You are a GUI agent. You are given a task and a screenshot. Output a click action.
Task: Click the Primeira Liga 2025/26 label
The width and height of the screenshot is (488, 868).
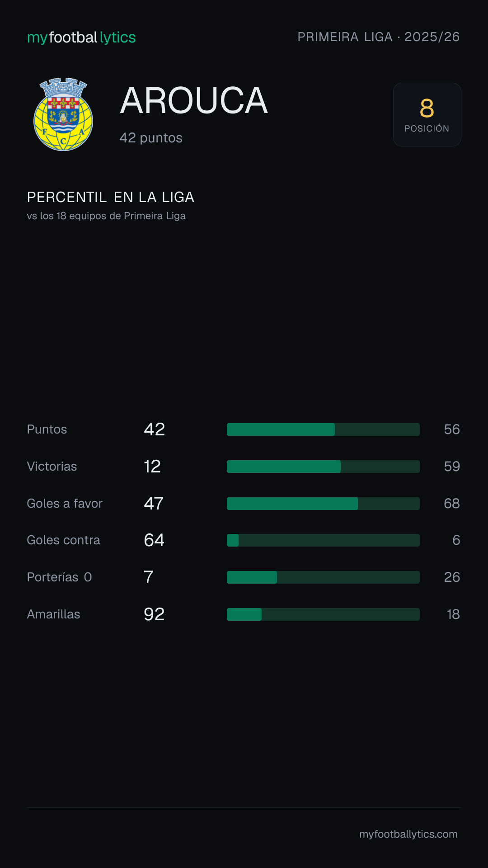pos(379,37)
